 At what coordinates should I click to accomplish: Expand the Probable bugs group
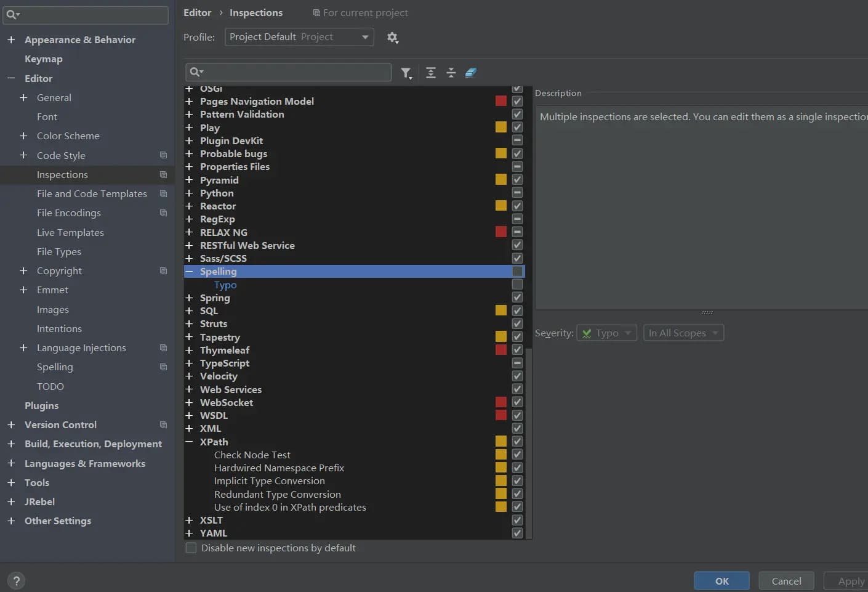point(189,153)
